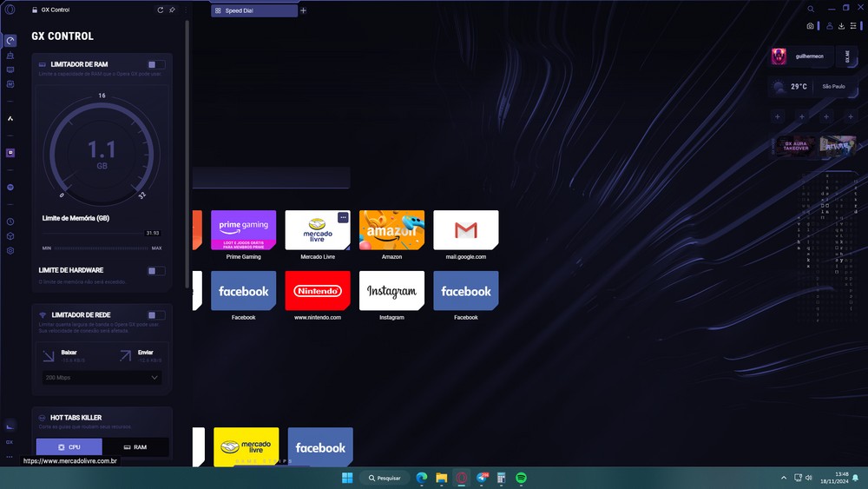This screenshot has width=868, height=489.
Task: Open Easy Setup sliders icon
Action: [x=854, y=26]
